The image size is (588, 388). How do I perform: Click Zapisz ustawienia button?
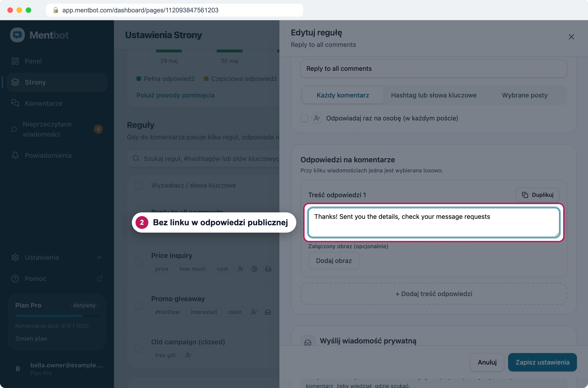(x=542, y=362)
